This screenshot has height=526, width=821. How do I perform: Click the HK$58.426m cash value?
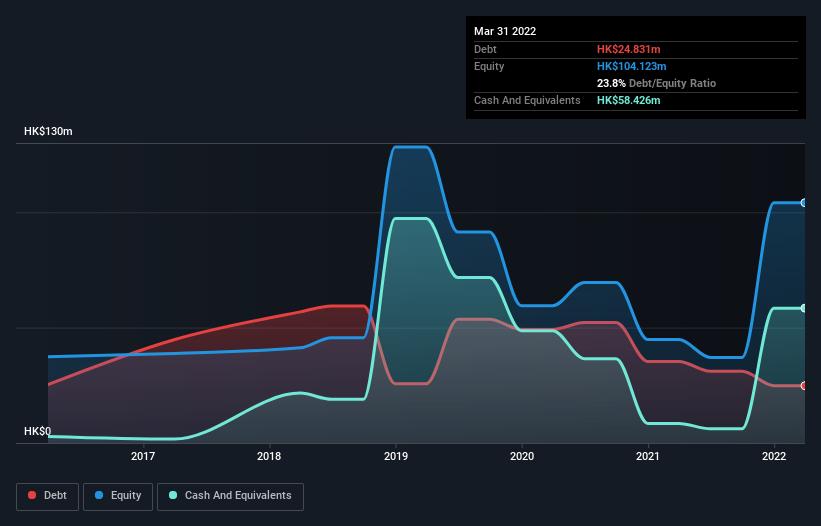[628, 100]
